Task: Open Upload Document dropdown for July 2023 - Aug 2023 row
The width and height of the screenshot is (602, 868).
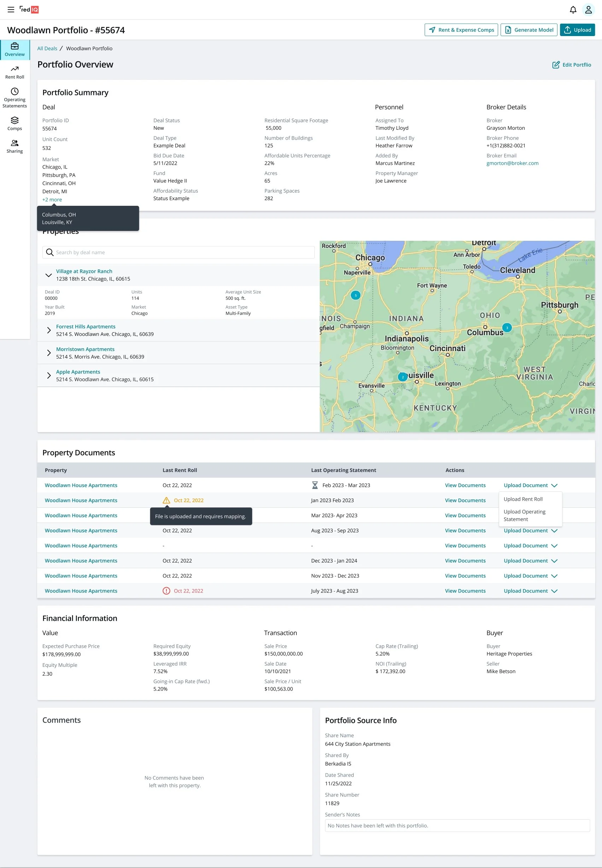Action: click(530, 591)
